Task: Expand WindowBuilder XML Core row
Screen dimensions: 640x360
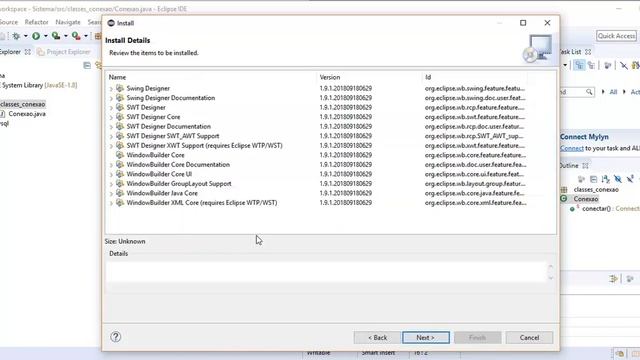Action: [111, 203]
